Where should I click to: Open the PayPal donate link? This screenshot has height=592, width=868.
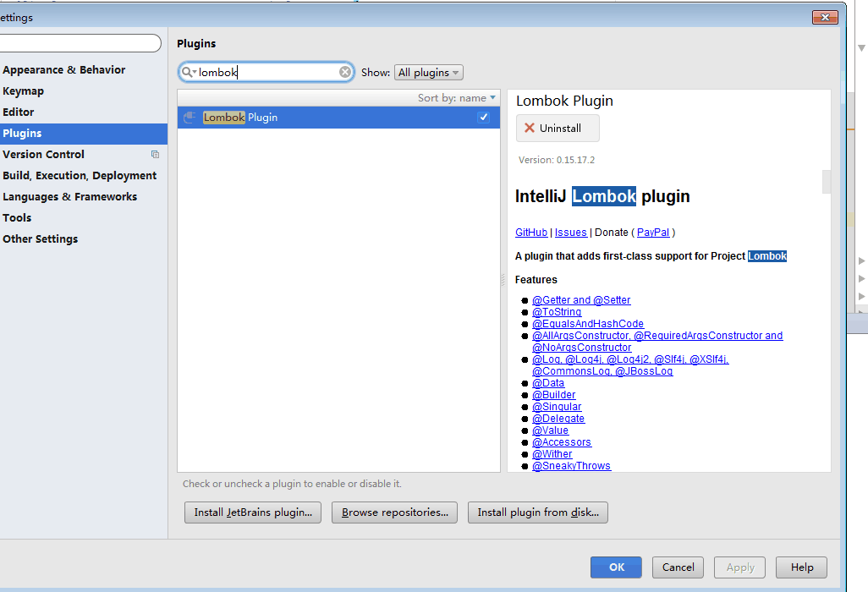coord(653,233)
